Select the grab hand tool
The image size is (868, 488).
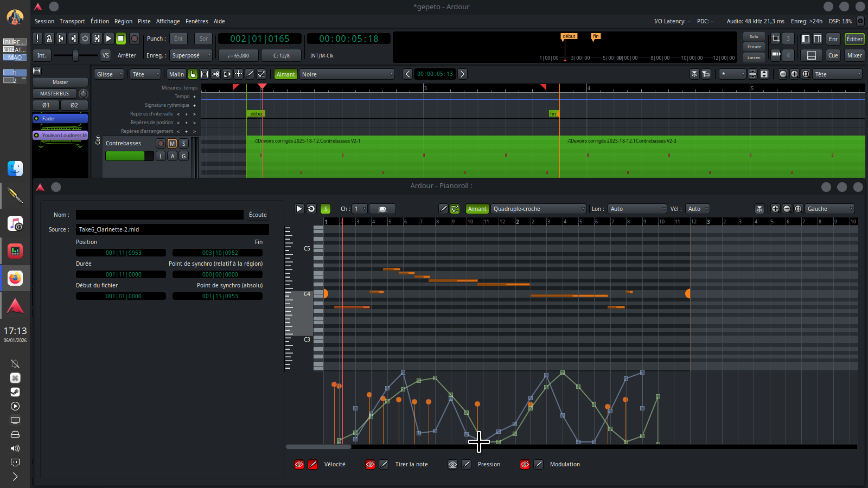coord(193,74)
